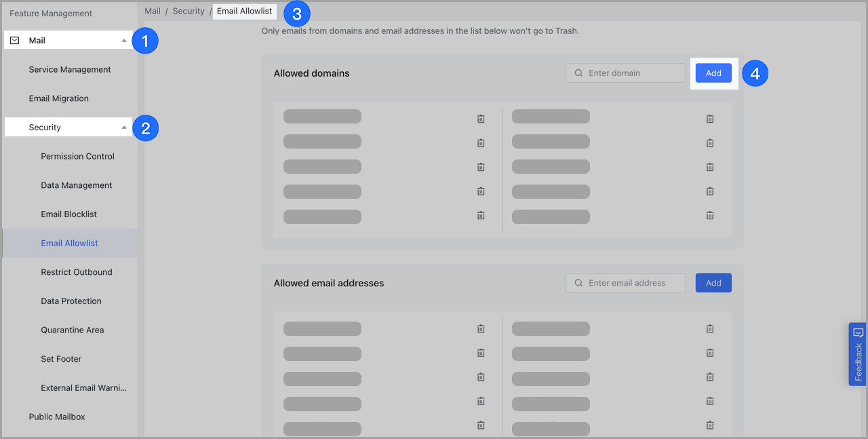This screenshot has width=868, height=439.
Task: Collapse the Security submenu arrow
Action: point(124,128)
